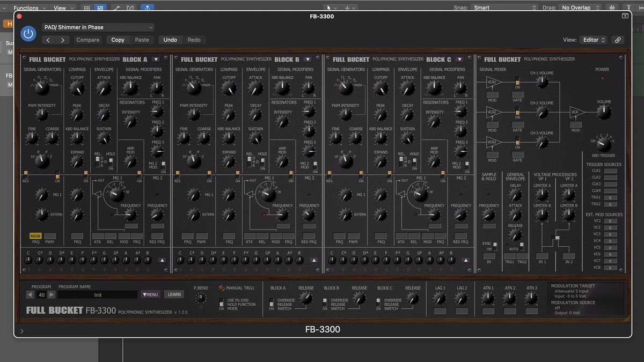Open Block A dropdown triangle
Image resolution: width=644 pixels, height=362 pixels.
pyautogui.click(x=156, y=60)
